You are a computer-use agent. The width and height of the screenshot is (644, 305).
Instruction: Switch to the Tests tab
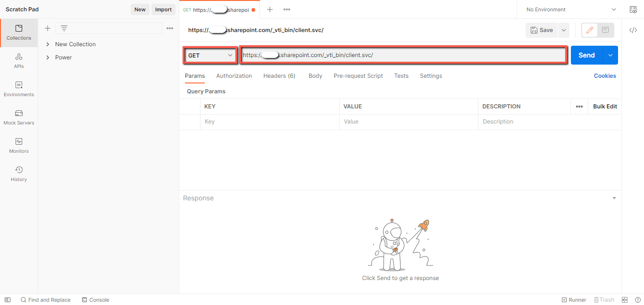(x=401, y=76)
